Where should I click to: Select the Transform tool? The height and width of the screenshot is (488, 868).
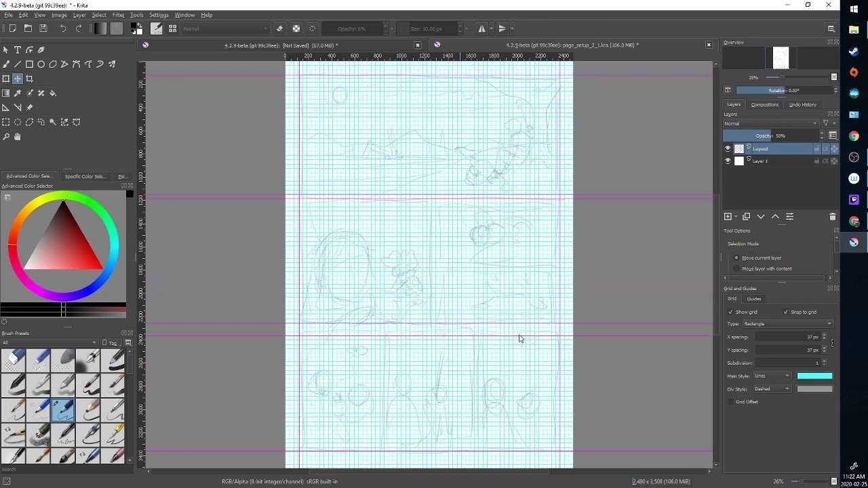6,79
